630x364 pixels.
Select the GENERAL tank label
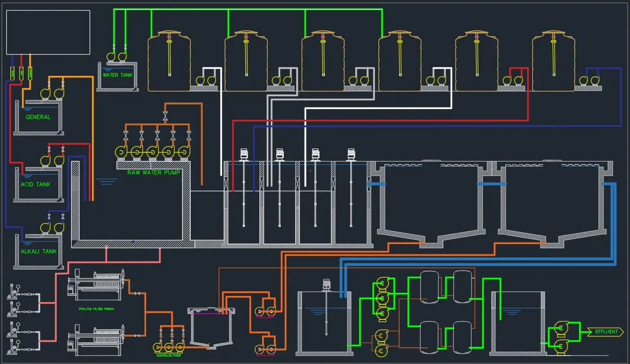pos(38,117)
